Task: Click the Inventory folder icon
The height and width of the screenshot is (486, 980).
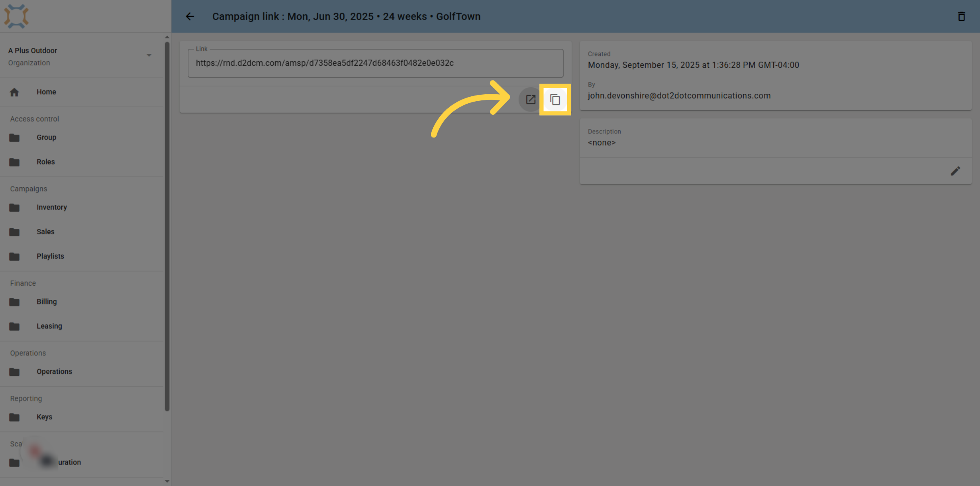Action: pos(14,207)
